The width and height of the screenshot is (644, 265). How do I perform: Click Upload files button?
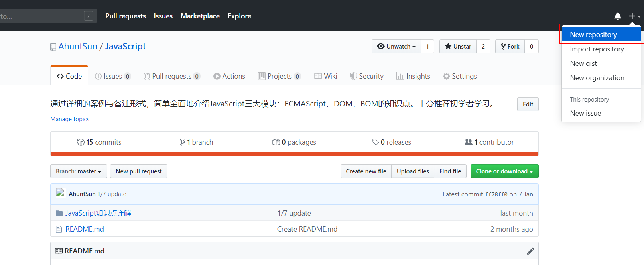point(413,171)
